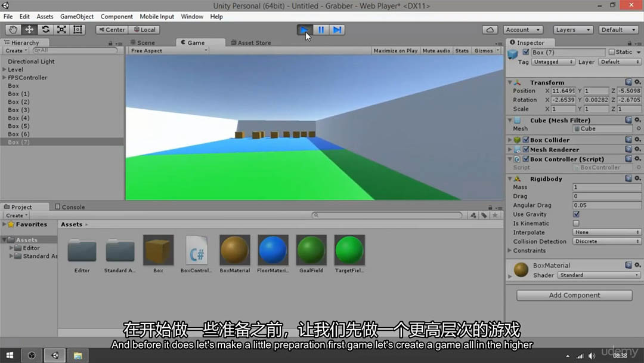Expand Rigidbody Constraints
This screenshot has width=644, height=363.
click(510, 250)
